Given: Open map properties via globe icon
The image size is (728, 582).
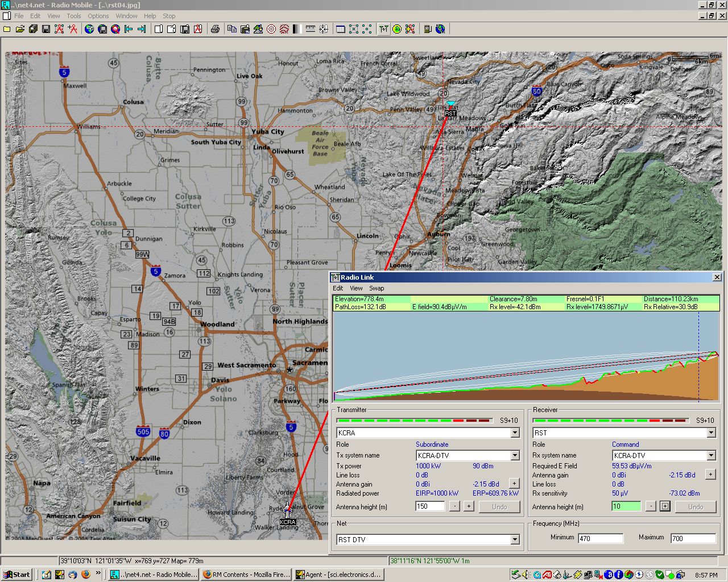Looking at the screenshot, I should (89, 29).
